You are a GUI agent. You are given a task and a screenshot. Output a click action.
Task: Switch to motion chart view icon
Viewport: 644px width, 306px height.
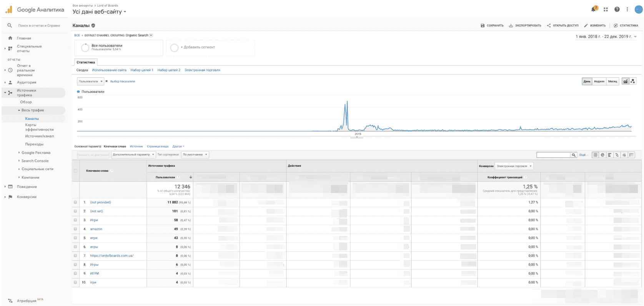(x=633, y=81)
